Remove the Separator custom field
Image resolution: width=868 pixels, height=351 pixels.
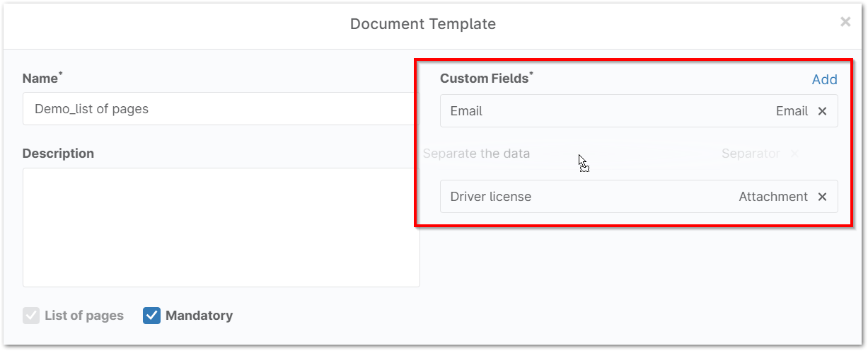click(x=794, y=154)
